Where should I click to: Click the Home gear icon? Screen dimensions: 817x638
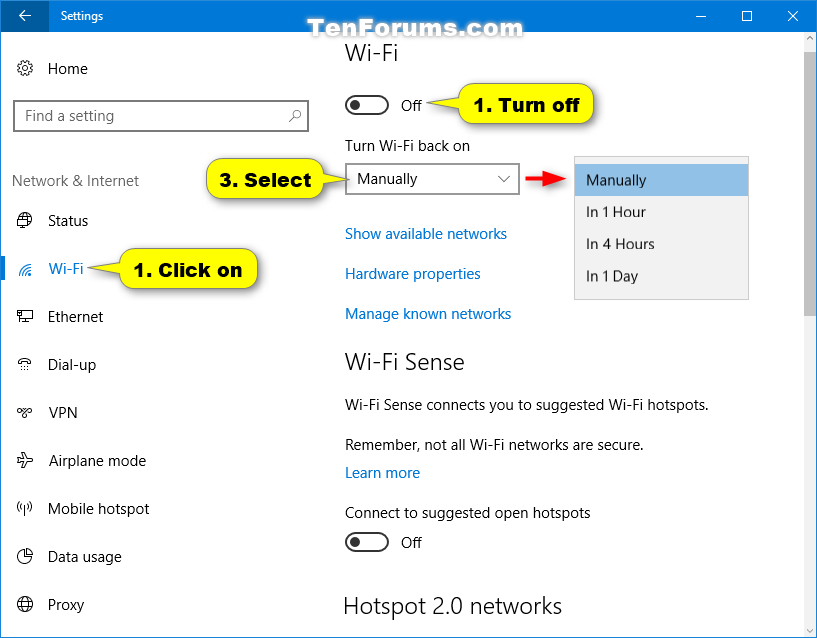[24, 68]
